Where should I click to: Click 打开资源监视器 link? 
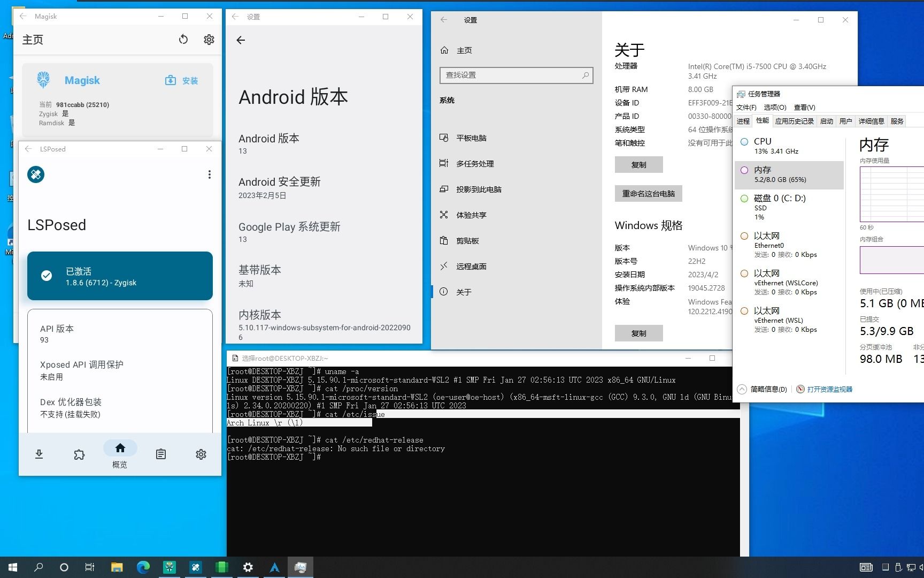[824, 390]
